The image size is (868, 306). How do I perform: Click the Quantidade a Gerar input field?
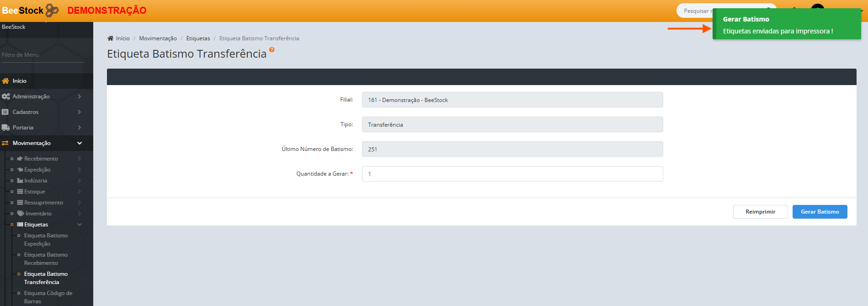point(512,174)
